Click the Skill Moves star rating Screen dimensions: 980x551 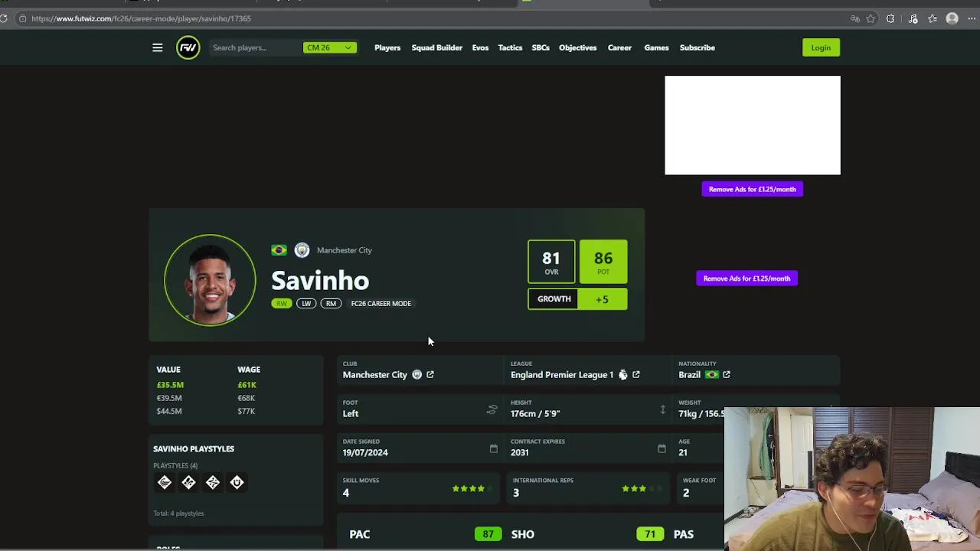(x=473, y=488)
